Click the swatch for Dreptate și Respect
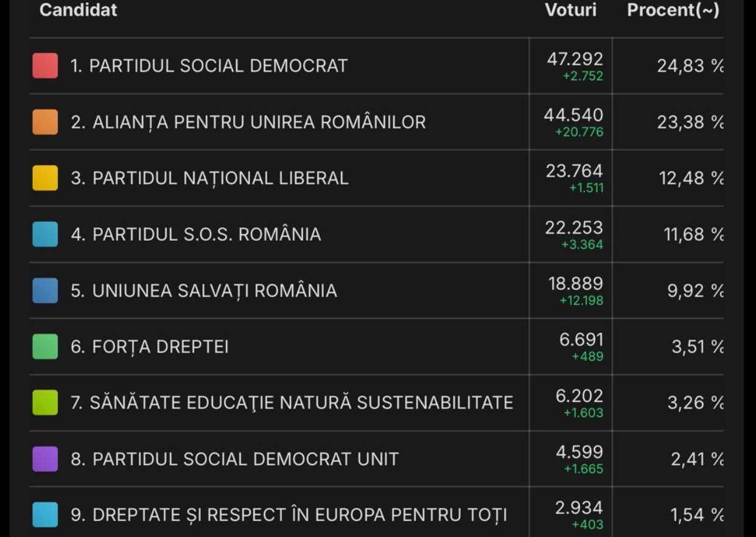Image resolution: width=756 pixels, height=537 pixels. 45,514
